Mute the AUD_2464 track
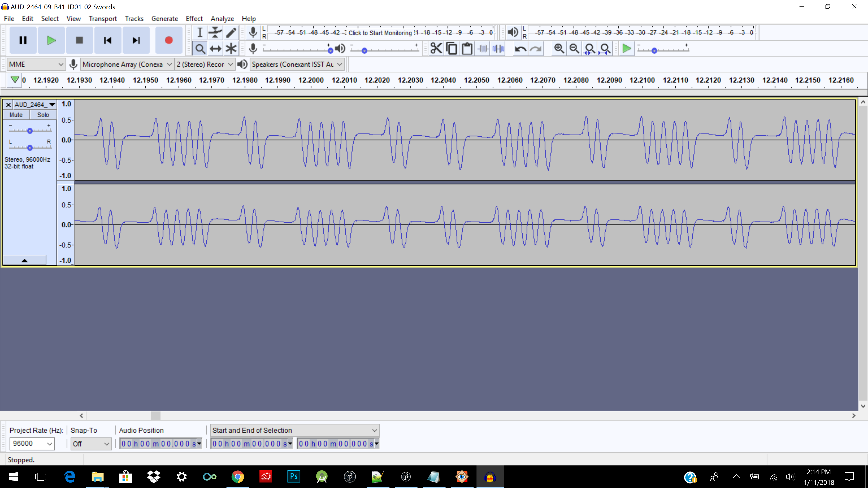This screenshot has width=868, height=488. [16, 115]
